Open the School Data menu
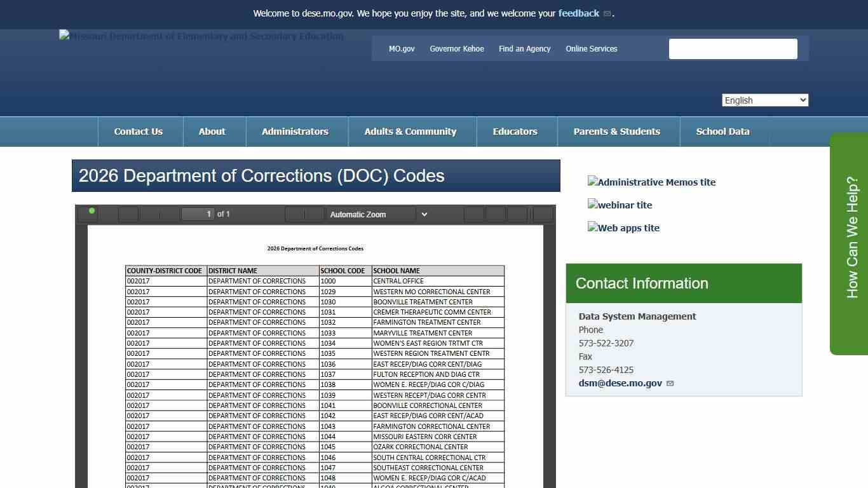 [722, 131]
